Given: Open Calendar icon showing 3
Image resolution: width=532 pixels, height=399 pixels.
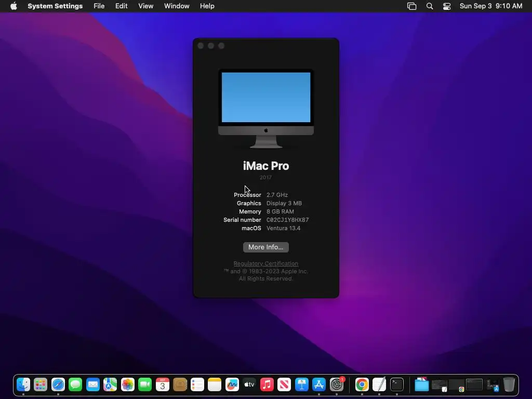Looking at the screenshot, I should [x=163, y=384].
